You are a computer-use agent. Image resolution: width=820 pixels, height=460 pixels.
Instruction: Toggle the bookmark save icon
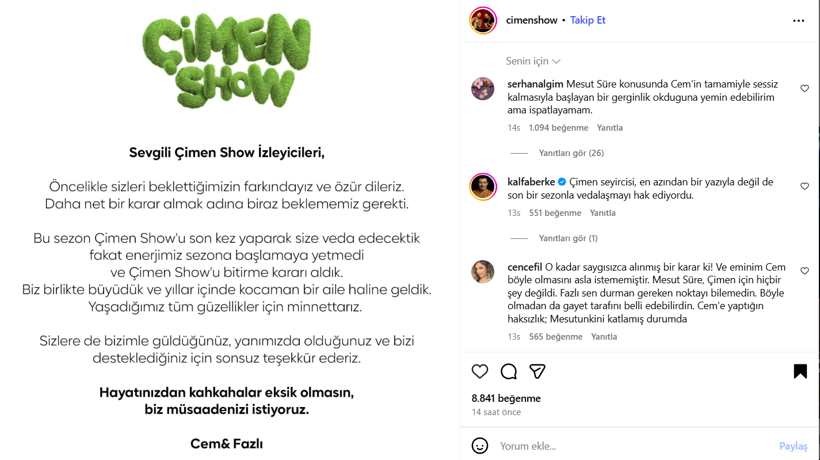[800, 372]
